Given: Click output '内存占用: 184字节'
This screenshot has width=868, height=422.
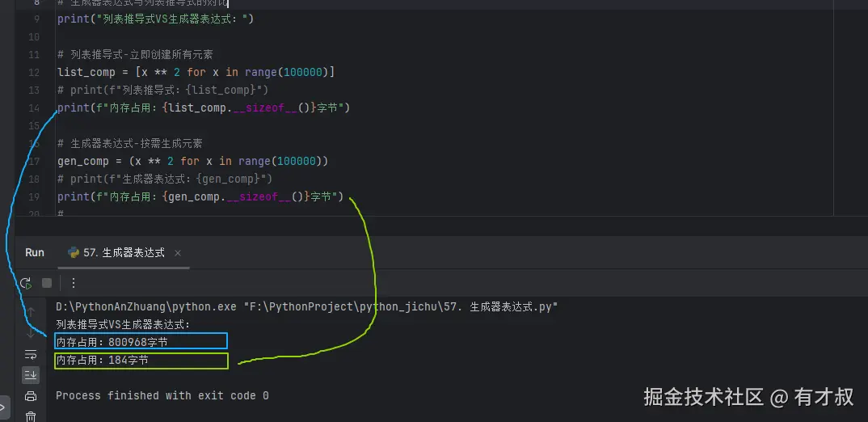Looking at the screenshot, I should pyautogui.click(x=103, y=361).
